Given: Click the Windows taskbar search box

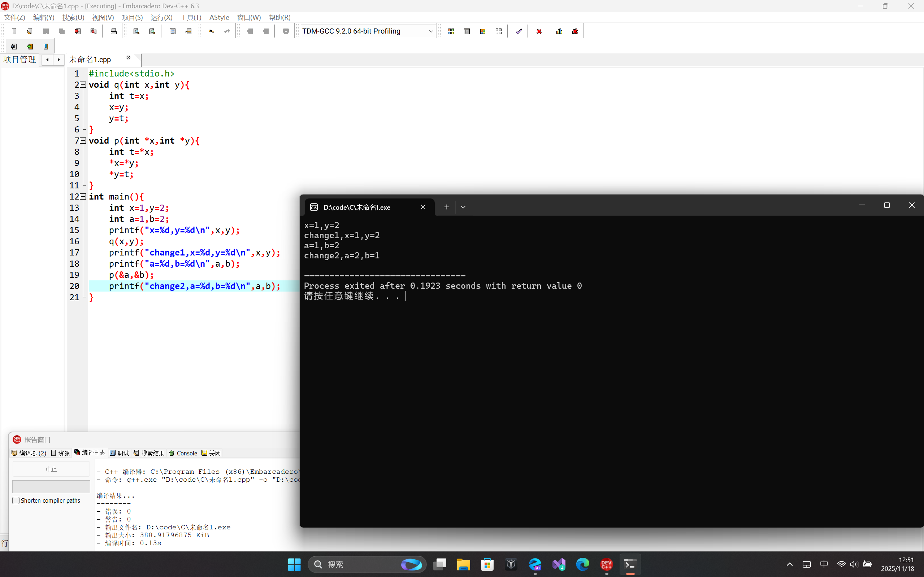Looking at the screenshot, I should pos(355,564).
